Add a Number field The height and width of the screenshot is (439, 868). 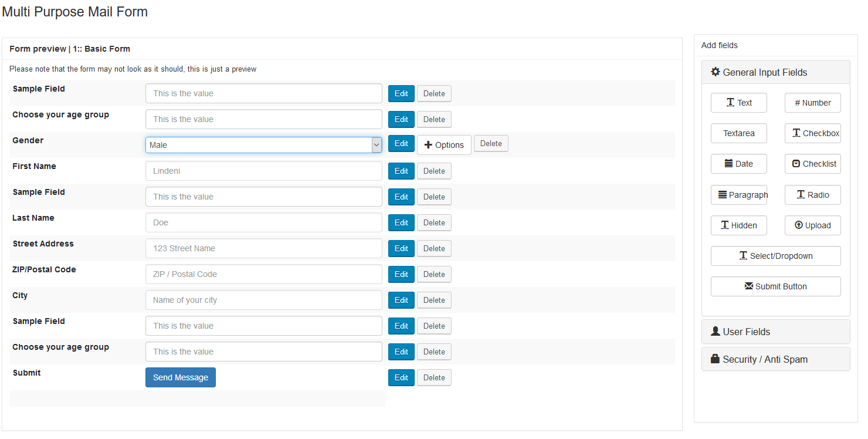click(x=812, y=103)
